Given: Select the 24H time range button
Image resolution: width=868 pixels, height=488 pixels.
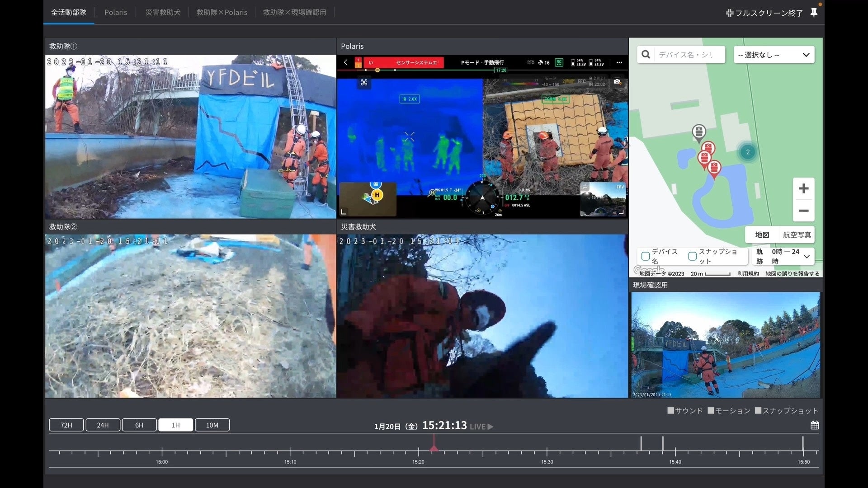Looking at the screenshot, I should pyautogui.click(x=103, y=425).
